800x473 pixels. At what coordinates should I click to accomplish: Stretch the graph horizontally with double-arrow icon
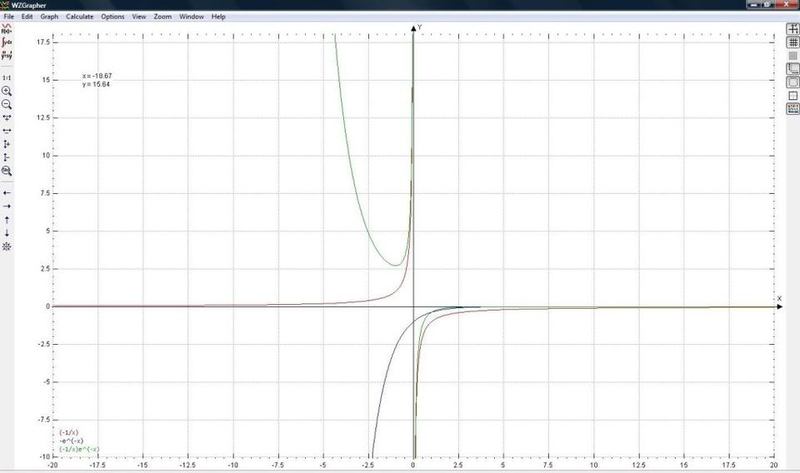pos(7,130)
